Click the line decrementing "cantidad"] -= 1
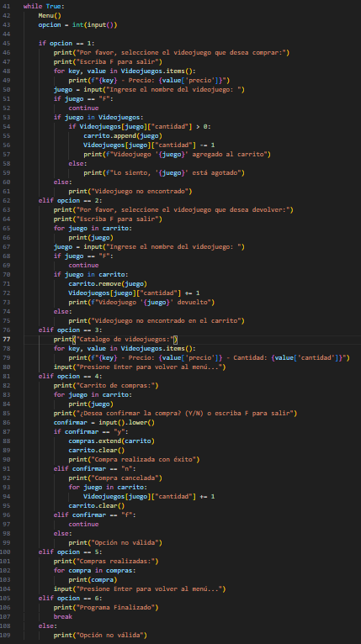Viewport: 361px width, 644px height. [149, 145]
